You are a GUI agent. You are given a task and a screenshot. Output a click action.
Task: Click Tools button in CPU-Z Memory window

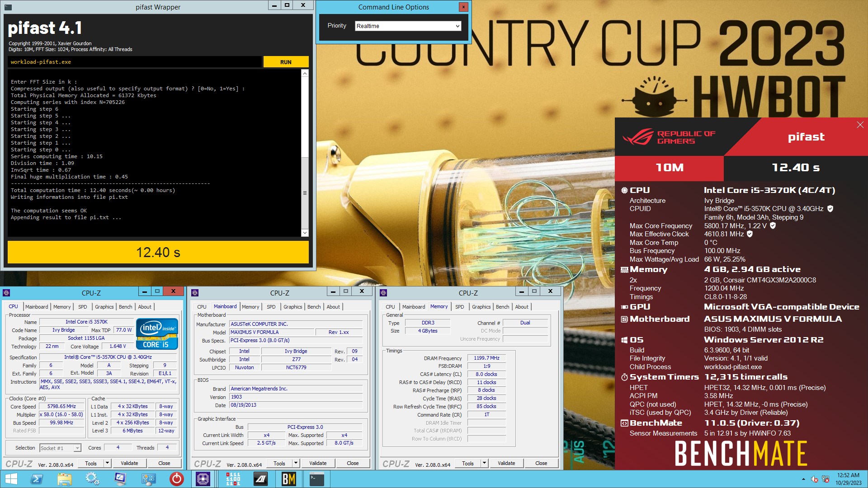[468, 463]
